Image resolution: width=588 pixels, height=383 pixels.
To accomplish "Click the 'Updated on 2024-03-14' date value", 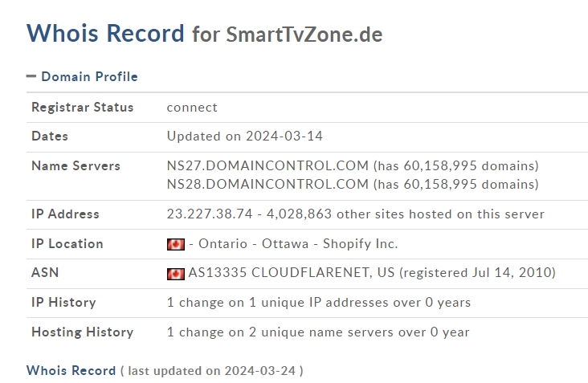I will click(244, 136).
